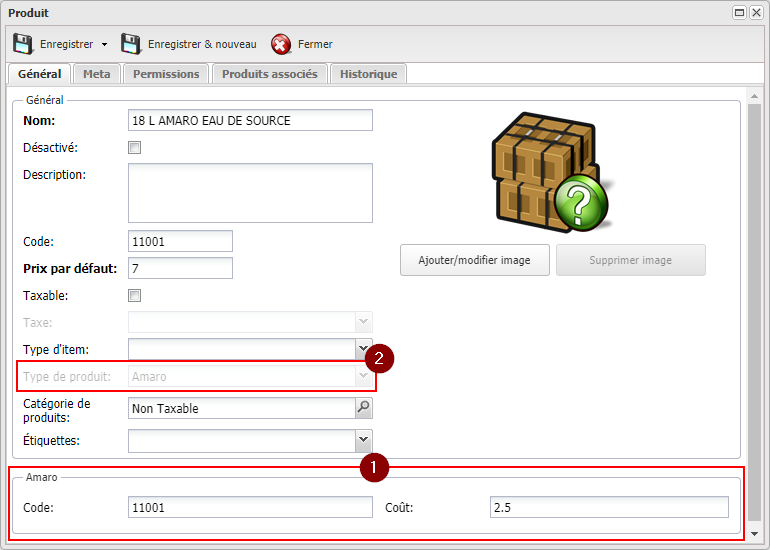Switch to the Général tab
Viewport: 770px width, 550px height.
point(39,74)
